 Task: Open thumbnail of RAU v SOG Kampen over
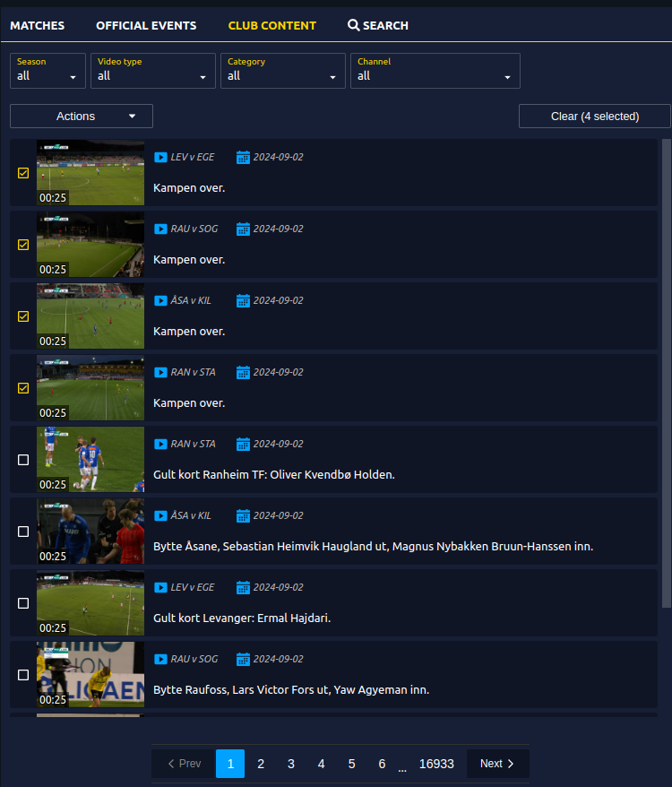(90, 245)
